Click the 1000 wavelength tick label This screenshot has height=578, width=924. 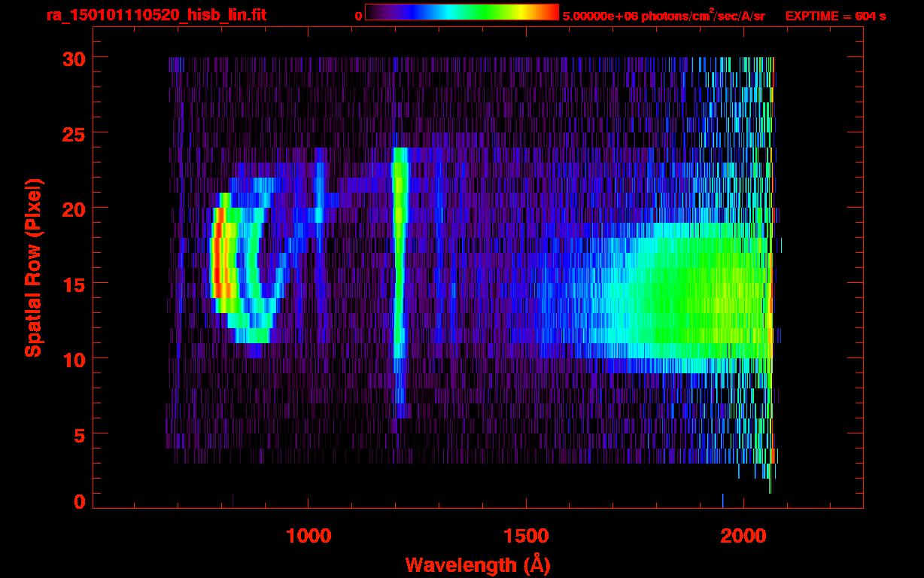coord(309,535)
